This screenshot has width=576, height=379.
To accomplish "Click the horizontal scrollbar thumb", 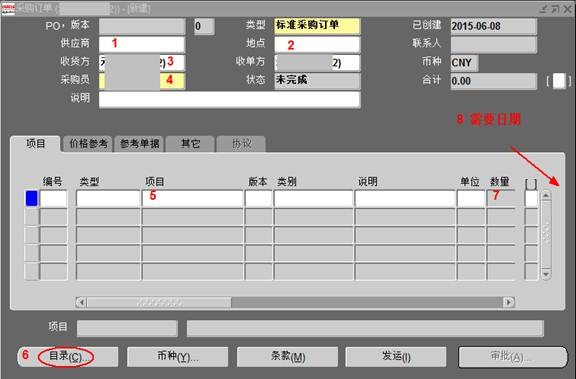I will click(159, 302).
